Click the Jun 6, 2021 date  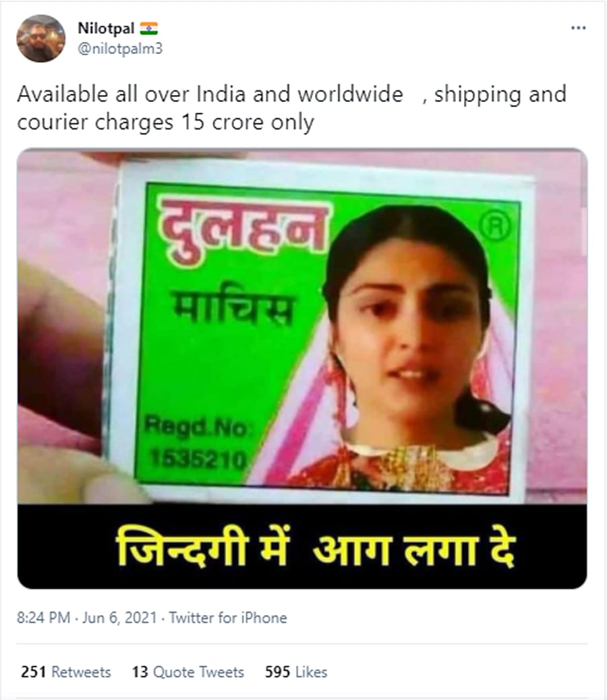click(119, 618)
